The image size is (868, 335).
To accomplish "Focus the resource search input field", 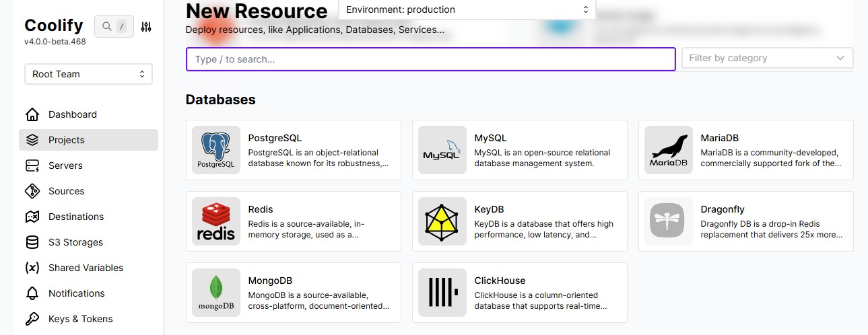I will click(431, 59).
